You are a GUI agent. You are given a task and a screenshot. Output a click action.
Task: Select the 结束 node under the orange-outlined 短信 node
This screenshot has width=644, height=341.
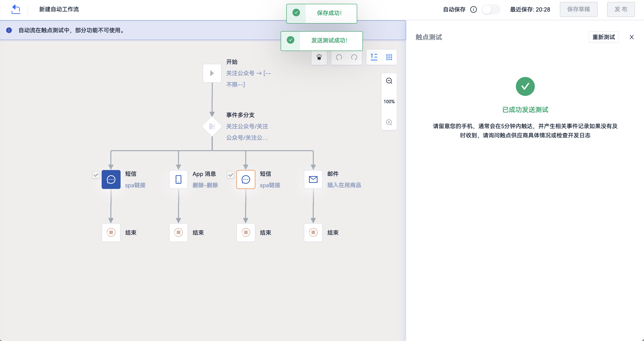pos(246,232)
